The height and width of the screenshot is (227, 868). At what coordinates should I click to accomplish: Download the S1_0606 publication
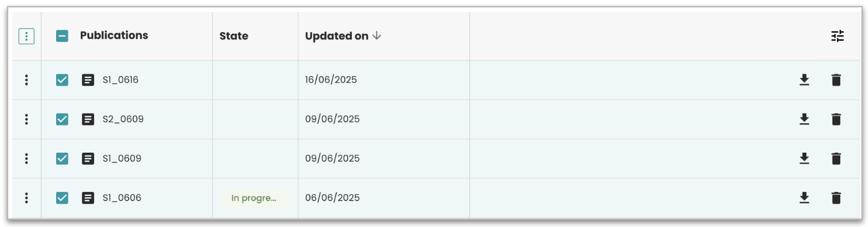pyautogui.click(x=804, y=198)
